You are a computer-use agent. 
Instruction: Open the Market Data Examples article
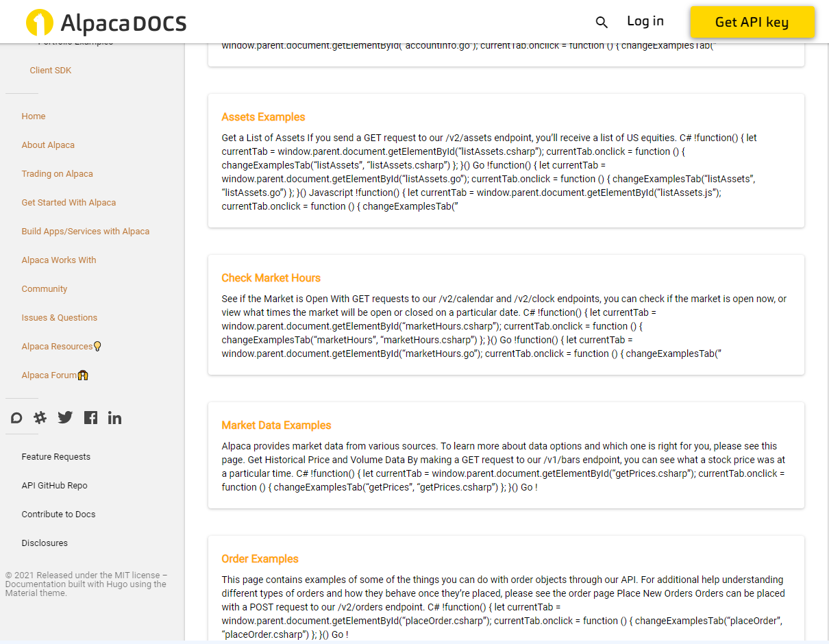click(x=276, y=425)
